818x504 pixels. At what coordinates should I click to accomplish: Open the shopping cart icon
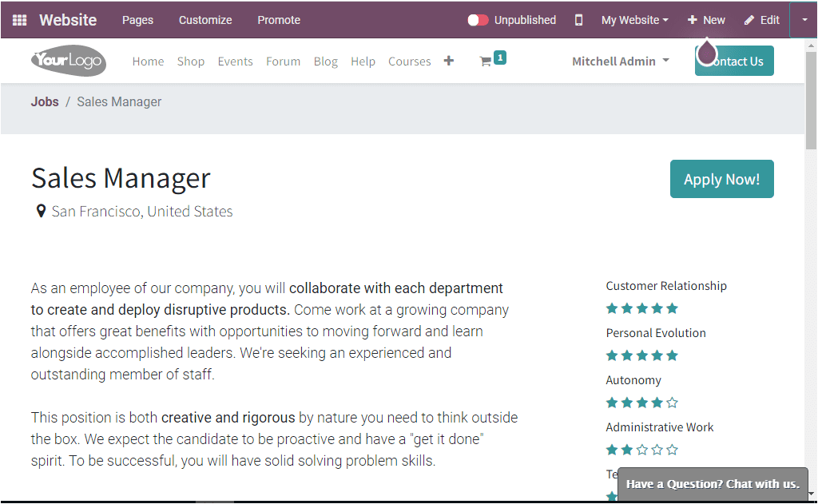[x=485, y=62]
